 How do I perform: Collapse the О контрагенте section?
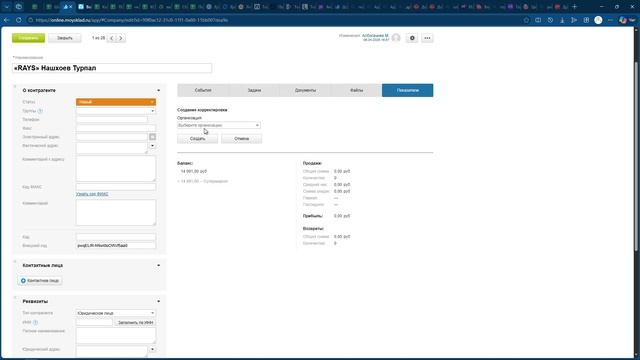pos(158,90)
